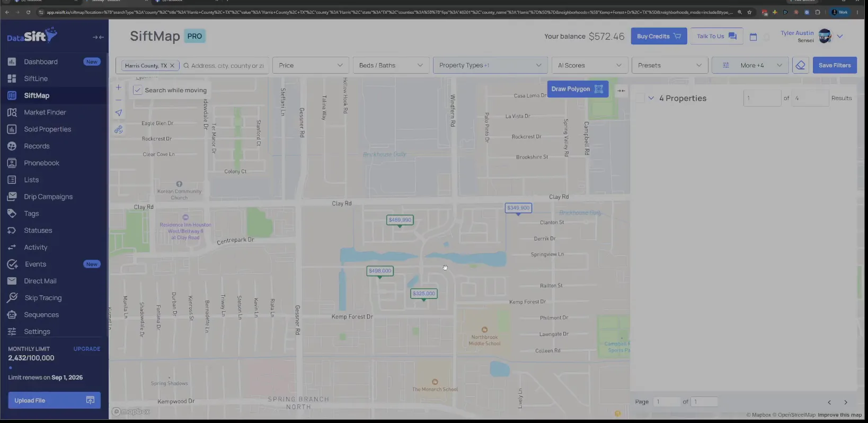Click the $325,000 map price marker

point(424,294)
